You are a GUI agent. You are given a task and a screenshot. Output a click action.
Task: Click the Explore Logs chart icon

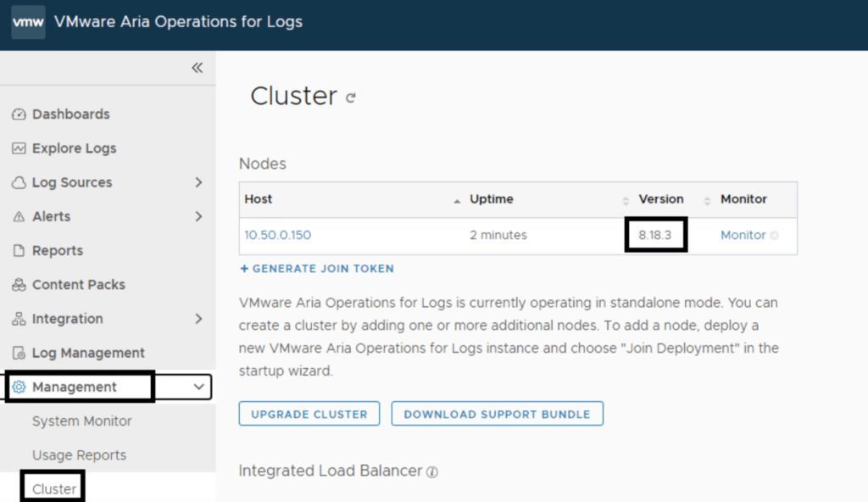(19, 148)
